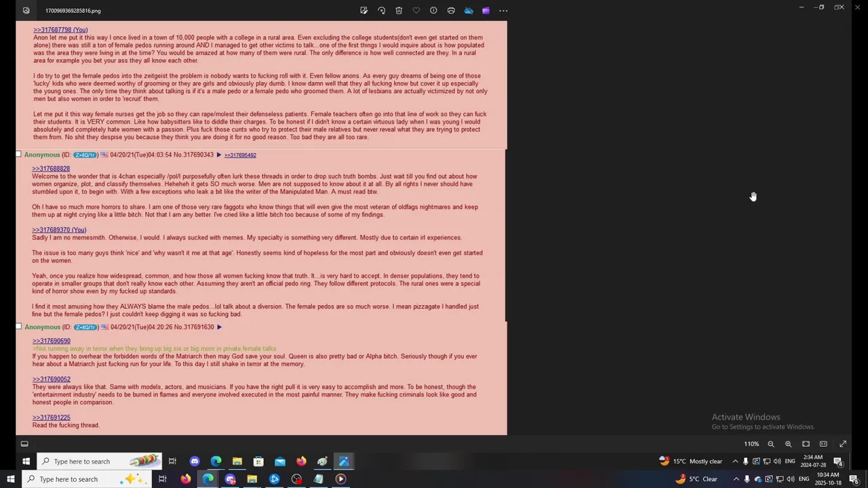This screenshot has width=868, height=488.
Task: Click the upper taskbar search box with kebab art
Action: (100, 462)
